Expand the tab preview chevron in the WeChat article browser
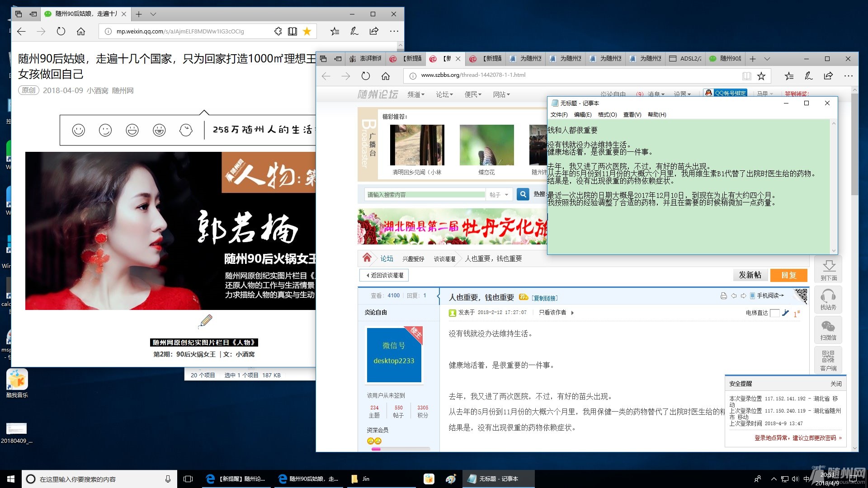The height and width of the screenshot is (488, 868). point(153,14)
